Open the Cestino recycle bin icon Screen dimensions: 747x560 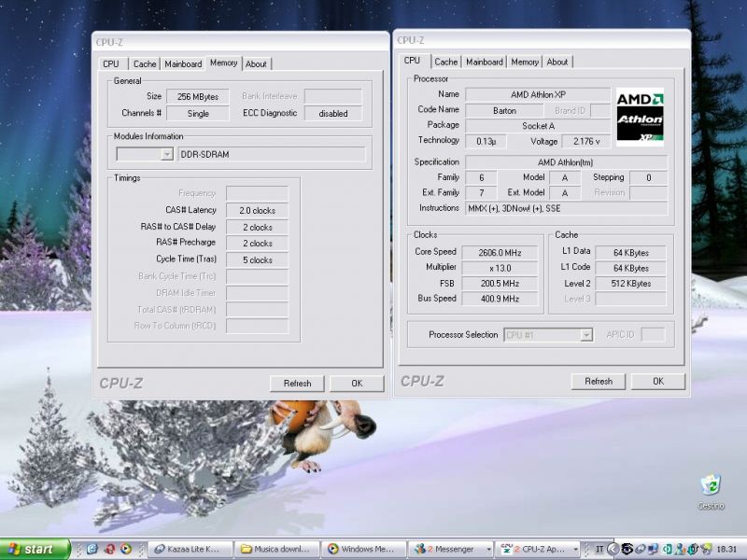pyautogui.click(x=711, y=492)
